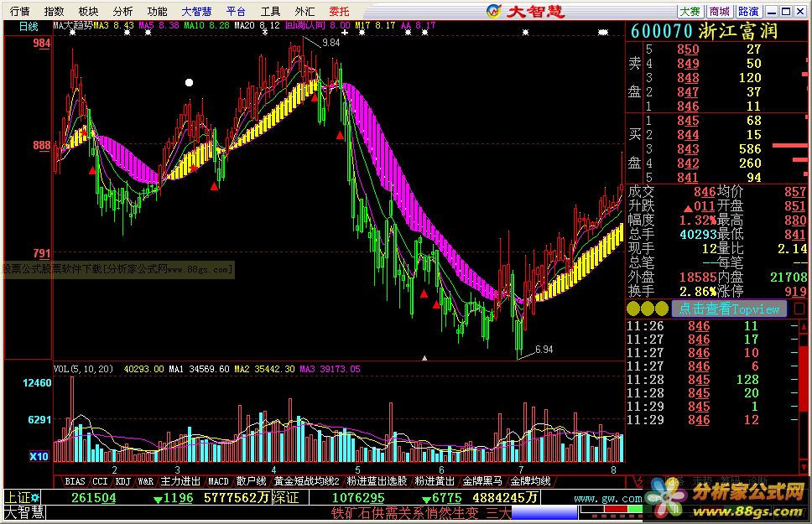Screen dimensions: 812x524
Task: Click the white dot marker on chart
Action: 189,82
